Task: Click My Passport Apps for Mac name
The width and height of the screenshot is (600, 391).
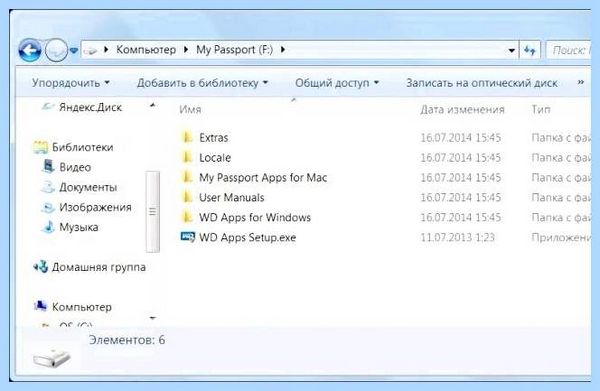Action: point(263,177)
